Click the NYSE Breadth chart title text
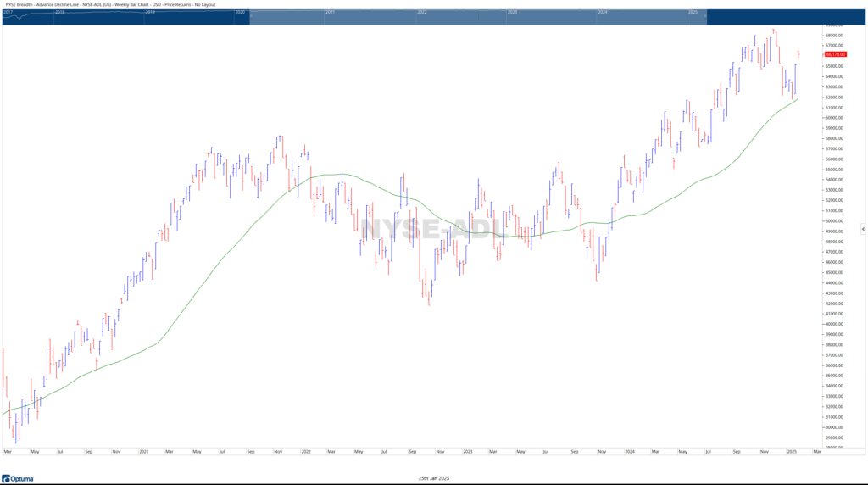Image resolution: width=868 pixels, height=485 pixels. (110, 4)
